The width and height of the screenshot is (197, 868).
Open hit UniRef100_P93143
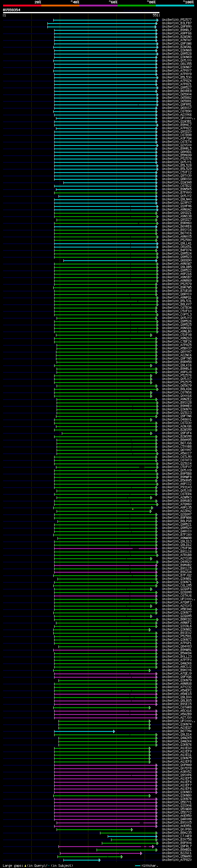(177, 487)
